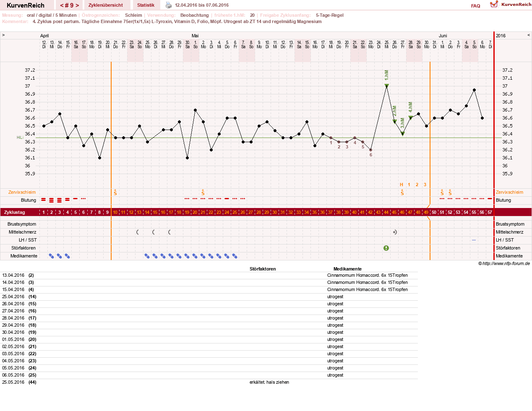Click the heavy bleeding marker on cycle day 1
This screenshot has height=411, width=532.
[x=44, y=200]
